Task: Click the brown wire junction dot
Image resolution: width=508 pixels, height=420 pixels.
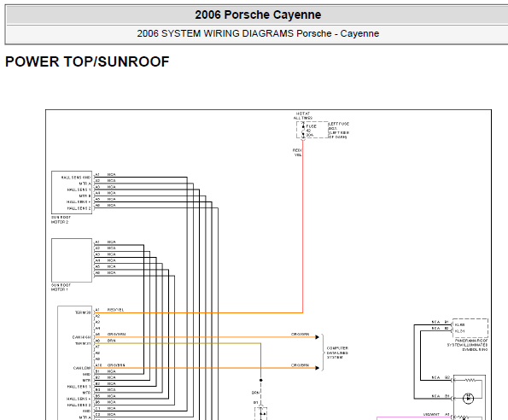Action: pos(260,380)
